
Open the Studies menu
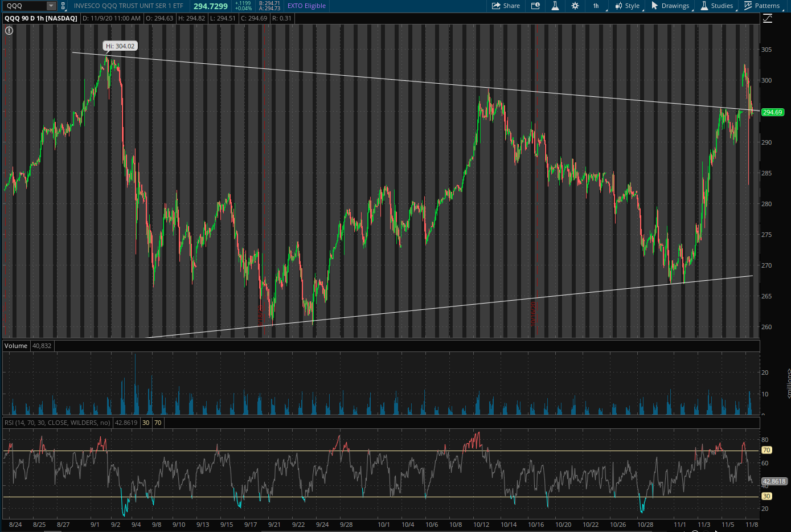[717, 6]
